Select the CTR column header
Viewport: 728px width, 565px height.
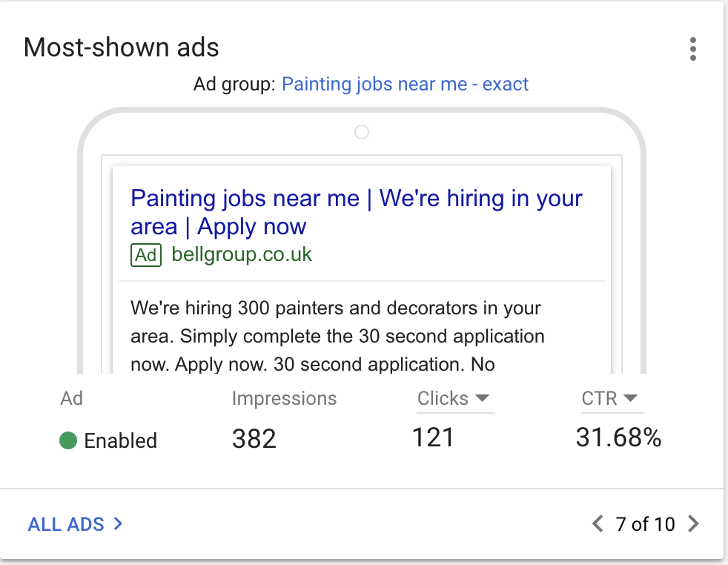point(600,398)
